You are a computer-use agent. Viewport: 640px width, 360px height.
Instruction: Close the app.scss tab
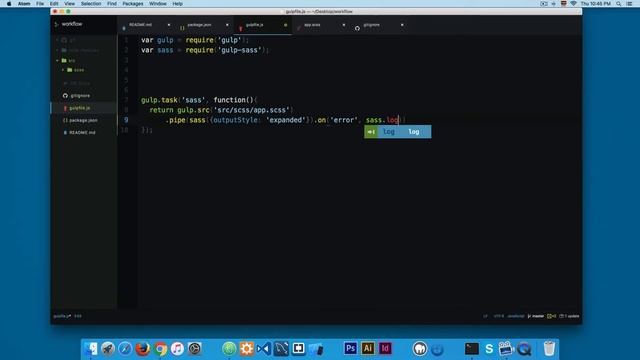tap(344, 25)
